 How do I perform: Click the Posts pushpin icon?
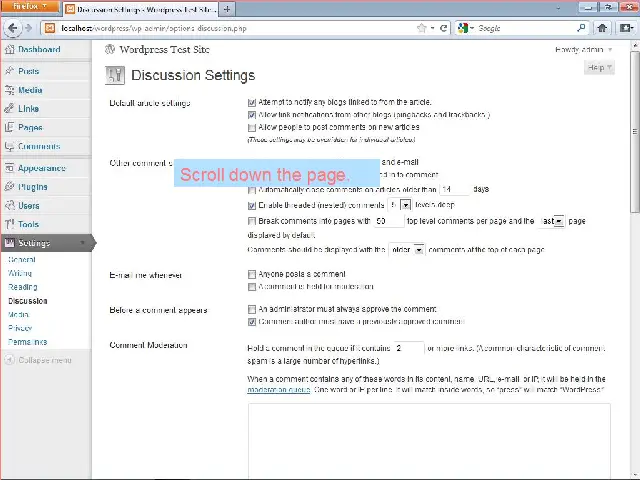[9, 71]
